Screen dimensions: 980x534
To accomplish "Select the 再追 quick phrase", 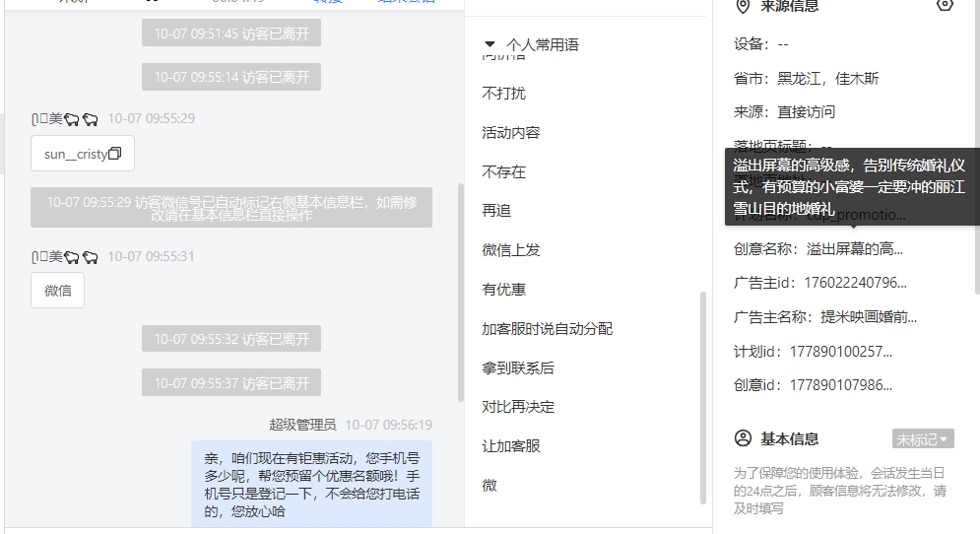I will 496,211.
